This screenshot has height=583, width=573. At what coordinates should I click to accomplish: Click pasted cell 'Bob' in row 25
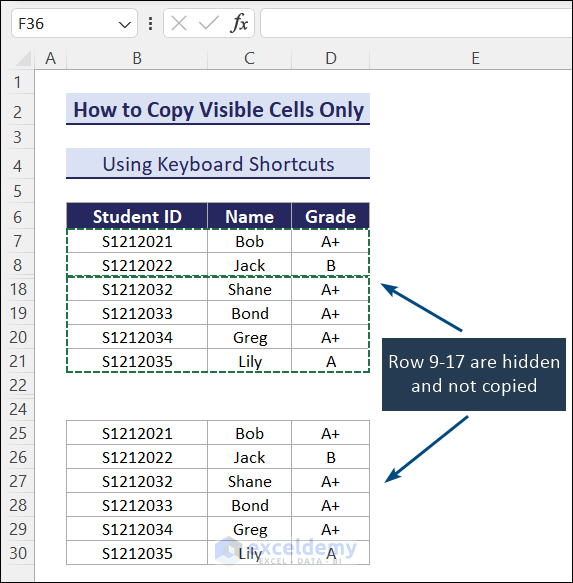[250, 434]
